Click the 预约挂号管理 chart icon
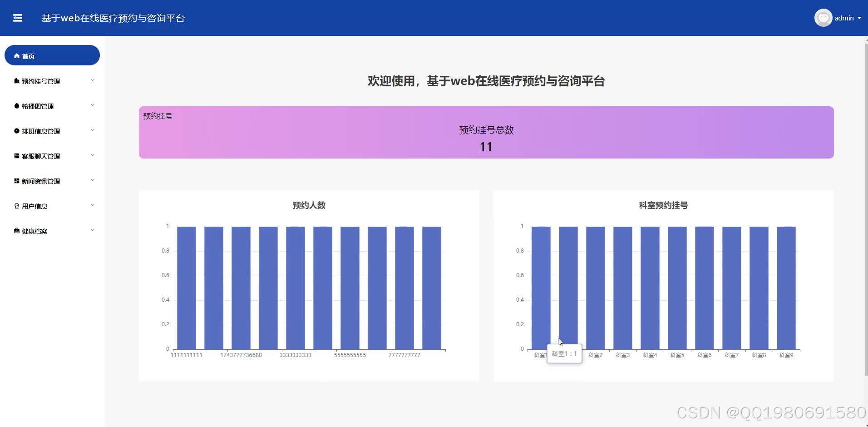Screen dimensions: 868x427 point(16,80)
